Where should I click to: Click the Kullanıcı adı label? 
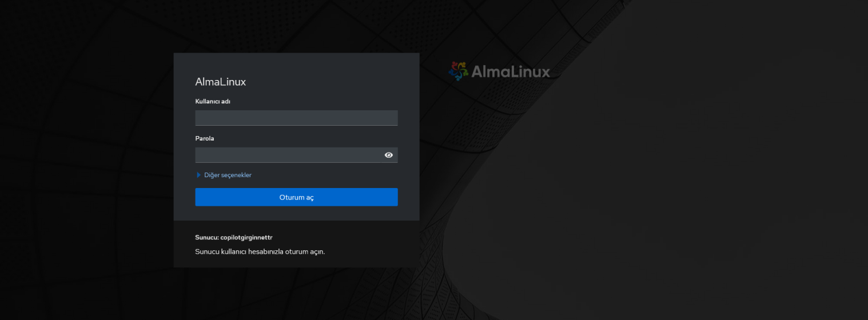(213, 101)
